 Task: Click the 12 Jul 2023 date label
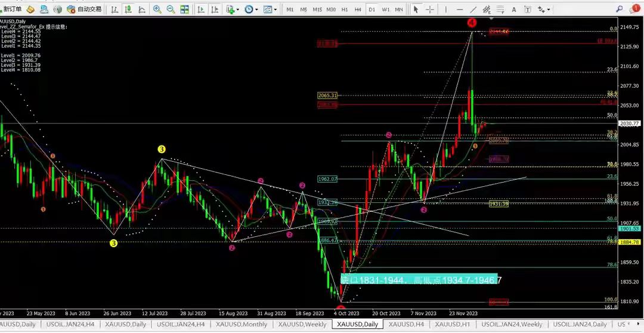click(x=155, y=313)
